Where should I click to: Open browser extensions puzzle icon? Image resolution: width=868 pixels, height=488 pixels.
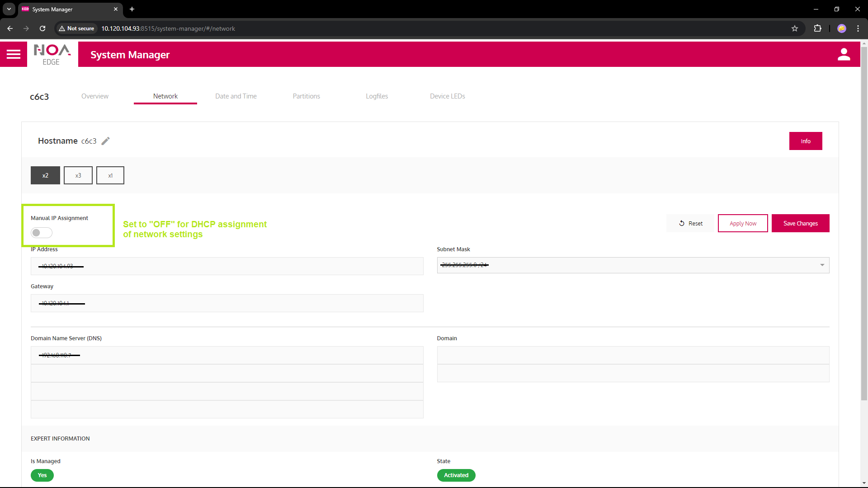pos(817,28)
